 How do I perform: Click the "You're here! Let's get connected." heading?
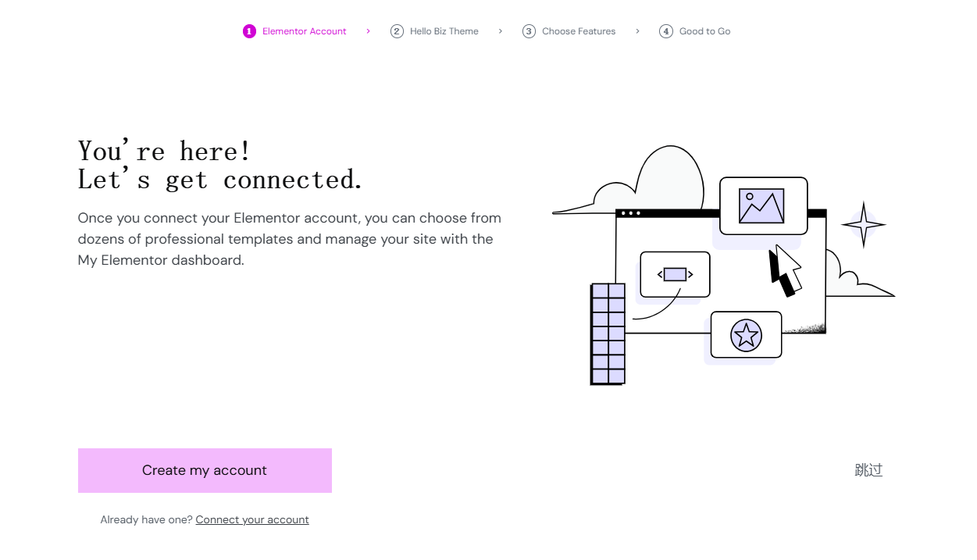pyautogui.click(x=220, y=165)
